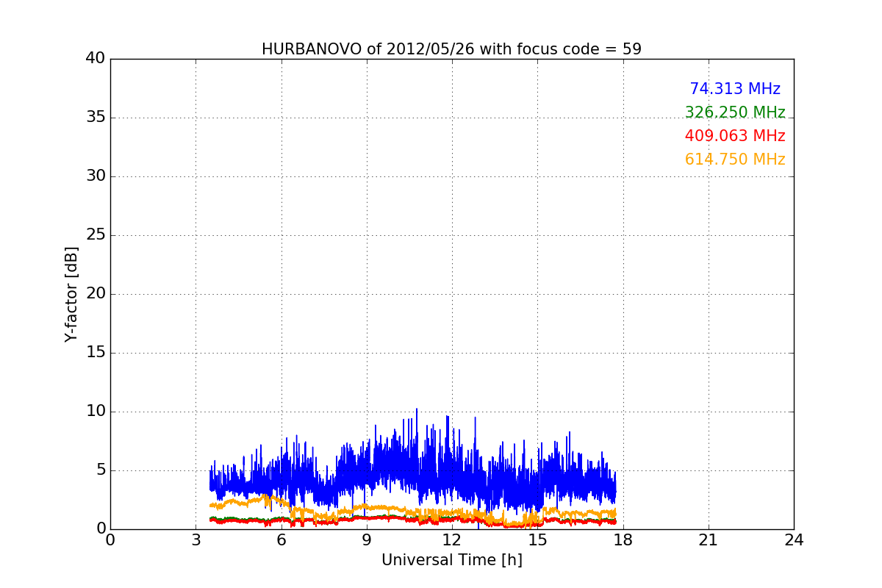Select the green 326.250 MHz legend label
Image resolution: width=882 pixels, height=588 pixels.
735,112
